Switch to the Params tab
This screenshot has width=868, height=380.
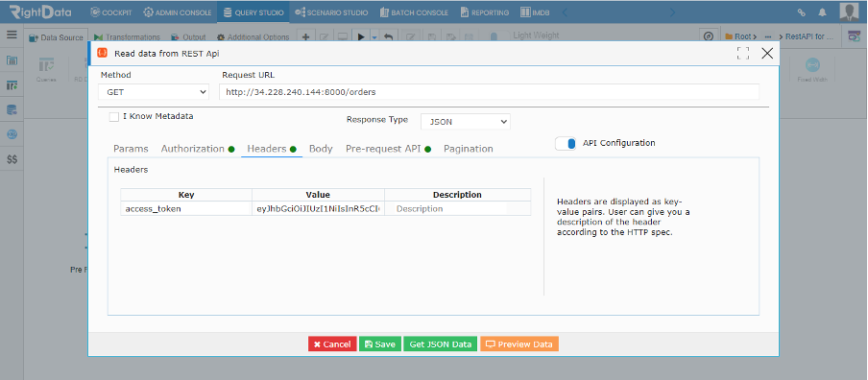(131, 149)
